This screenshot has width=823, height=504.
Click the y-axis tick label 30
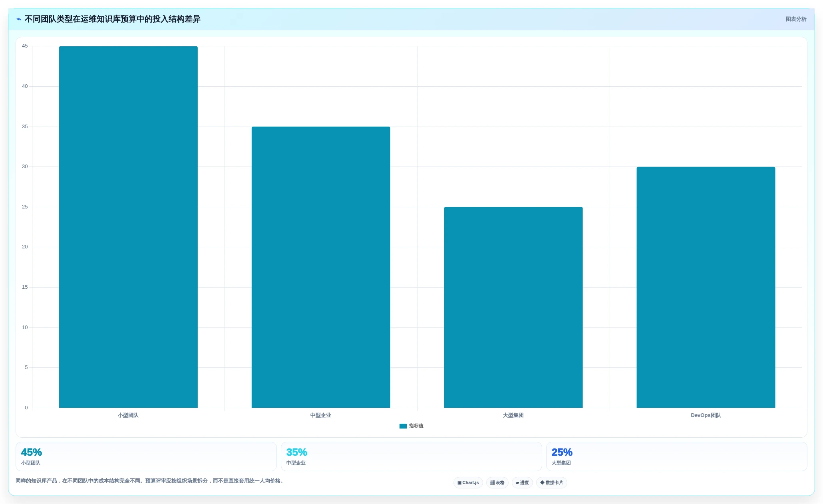tap(25, 167)
